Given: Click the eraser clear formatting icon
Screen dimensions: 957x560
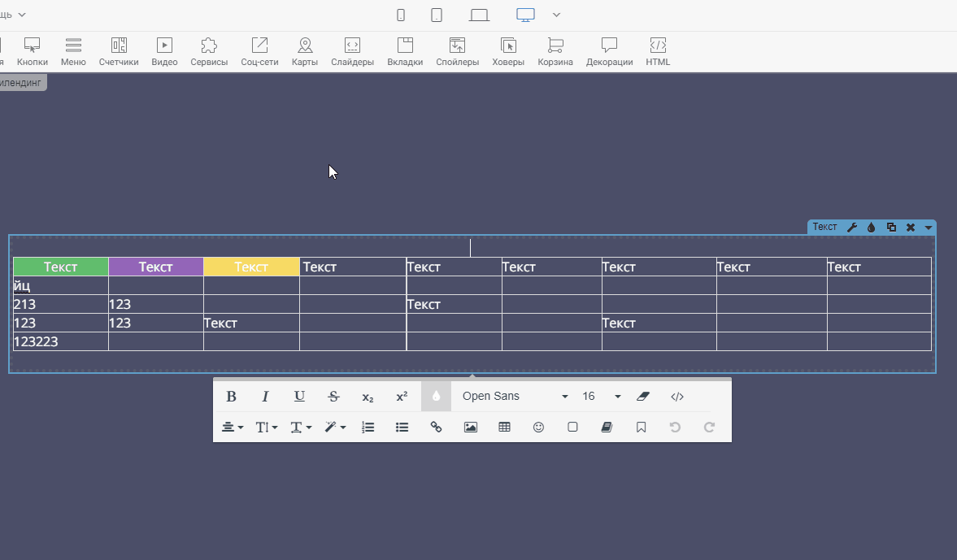Looking at the screenshot, I should click(643, 397).
